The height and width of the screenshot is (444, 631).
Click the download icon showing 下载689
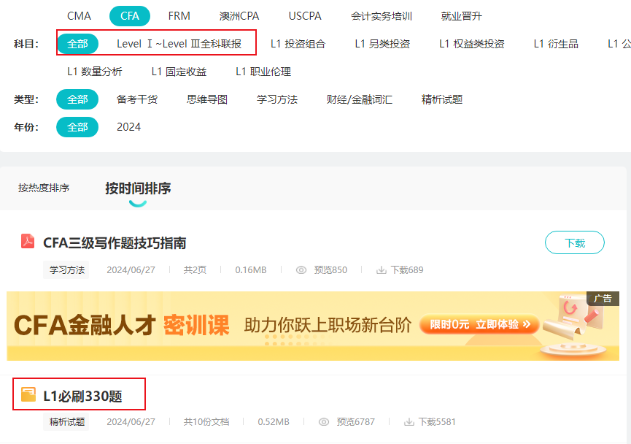tap(381, 270)
